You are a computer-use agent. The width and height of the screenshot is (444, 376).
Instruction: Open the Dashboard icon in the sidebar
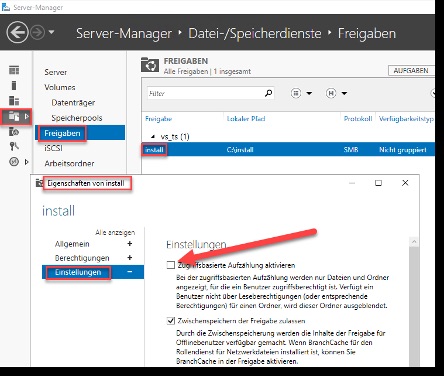pyautogui.click(x=14, y=70)
